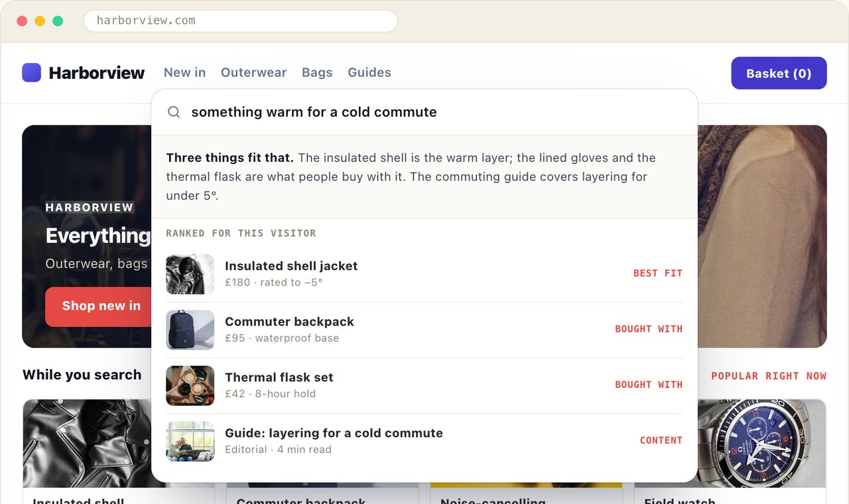Click the £180 · rated to −5° detail
This screenshot has height=504, width=849.
tap(274, 283)
